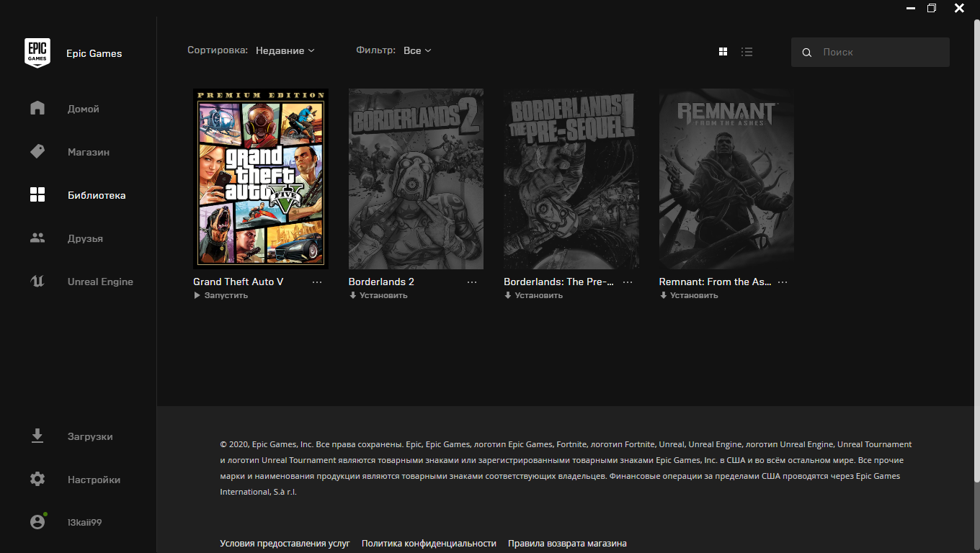Click Установить under Borderlands 2
The width and height of the screenshot is (980, 553).
click(378, 295)
